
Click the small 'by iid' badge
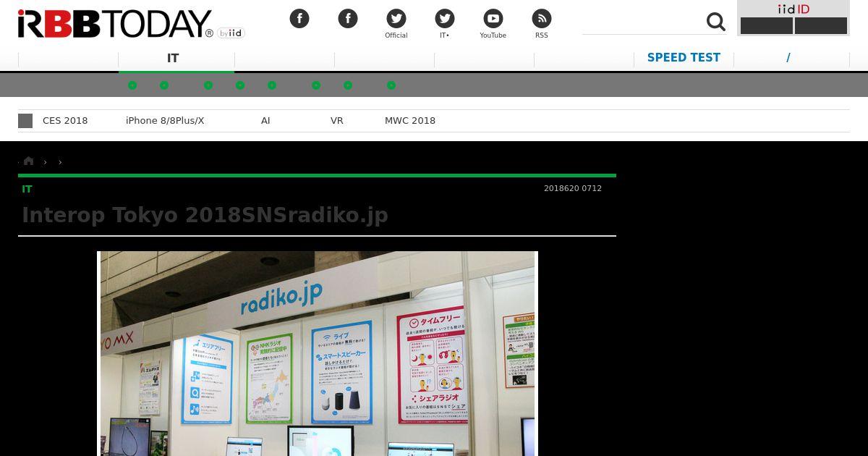point(231,33)
